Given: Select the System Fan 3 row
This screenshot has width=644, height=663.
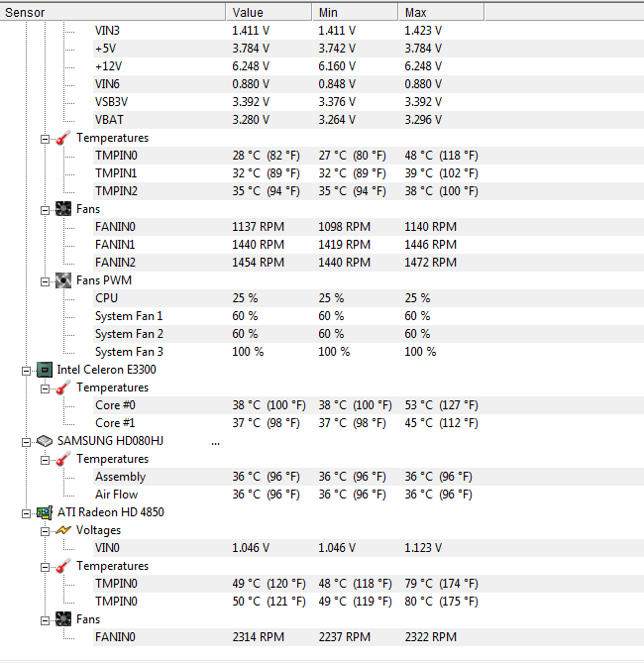Looking at the screenshot, I should tap(369, 352).
